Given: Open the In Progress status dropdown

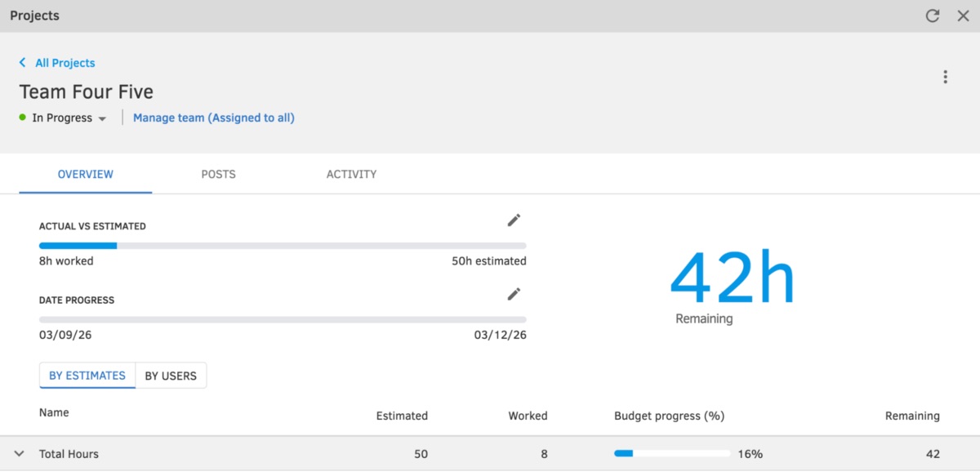Looking at the screenshot, I should point(102,118).
